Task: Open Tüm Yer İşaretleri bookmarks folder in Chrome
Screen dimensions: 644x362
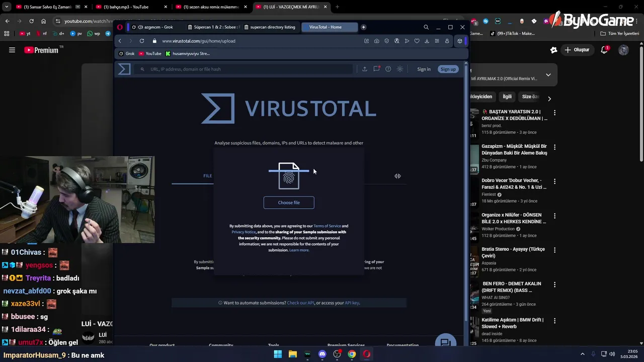Action: pos(619,33)
